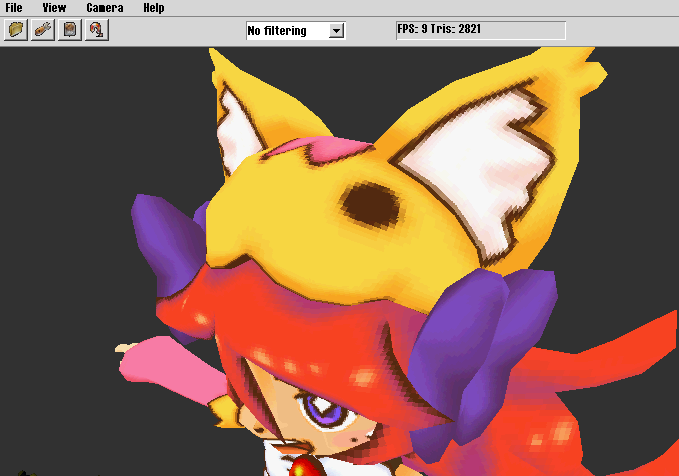Click the red question mark help icon

[97, 30]
